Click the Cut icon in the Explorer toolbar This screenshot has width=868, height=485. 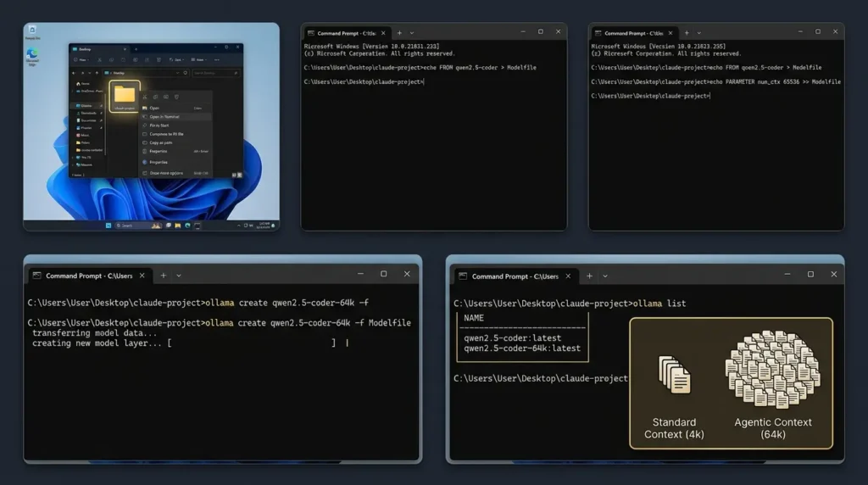click(x=99, y=60)
